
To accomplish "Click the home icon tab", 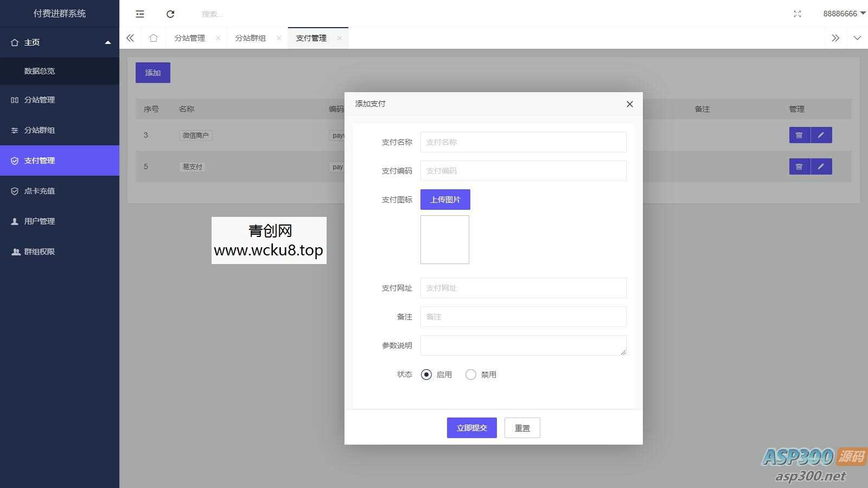I will [x=154, y=38].
